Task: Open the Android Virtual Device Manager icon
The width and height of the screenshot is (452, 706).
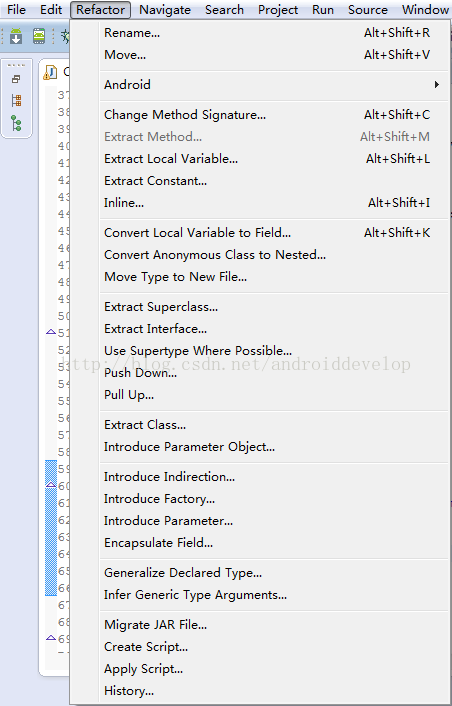Action: pos(39,36)
